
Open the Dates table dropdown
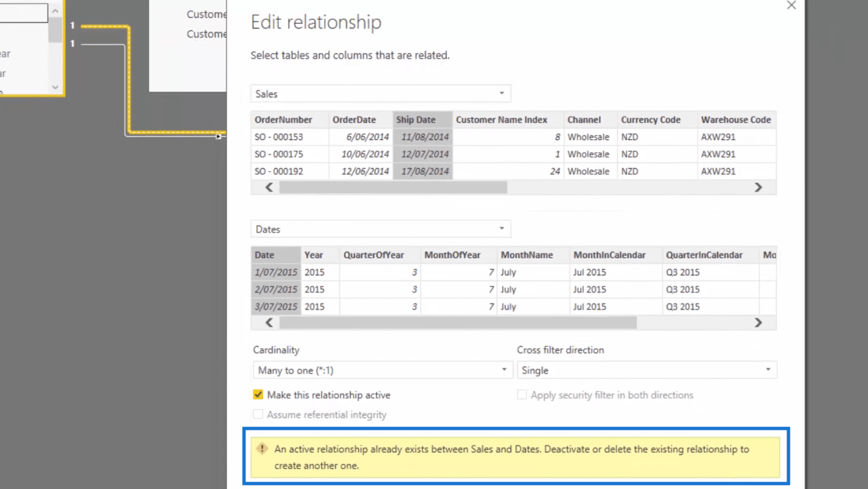381,229
